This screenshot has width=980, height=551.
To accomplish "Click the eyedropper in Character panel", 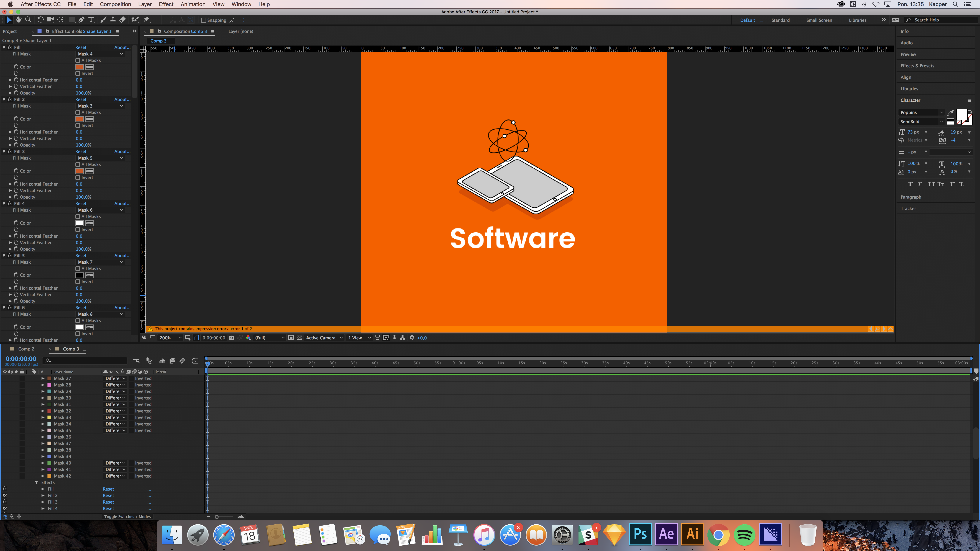I will (x=950, y=112).
